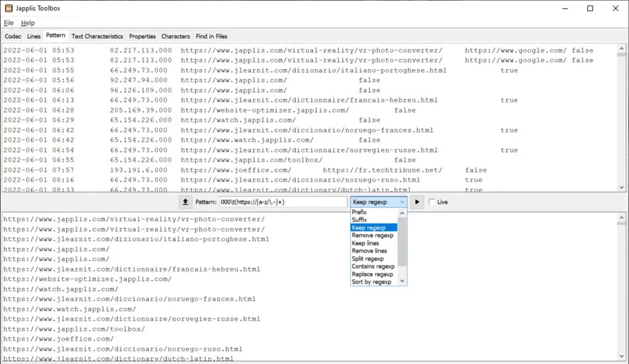Click the upload arrow icon beside Pattern
This screenshot has width=629, height=364.
[x=186, y=202]
